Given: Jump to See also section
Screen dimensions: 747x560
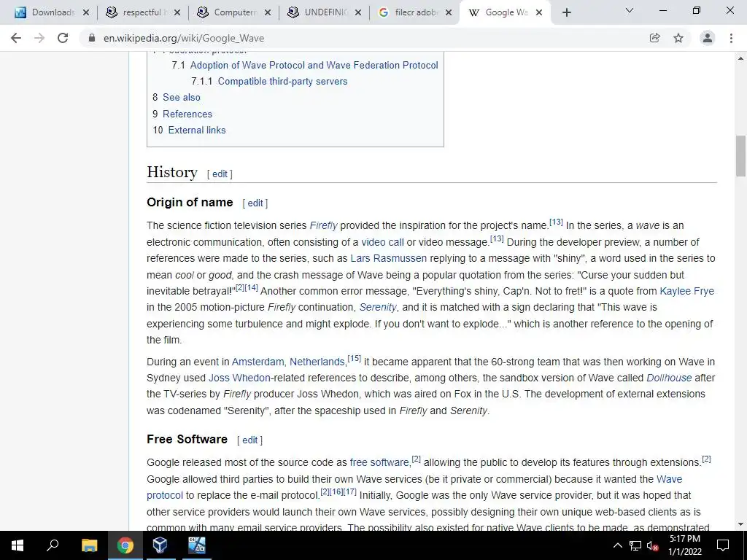Looking at the screenshot, I should click(x=182, y=98).
